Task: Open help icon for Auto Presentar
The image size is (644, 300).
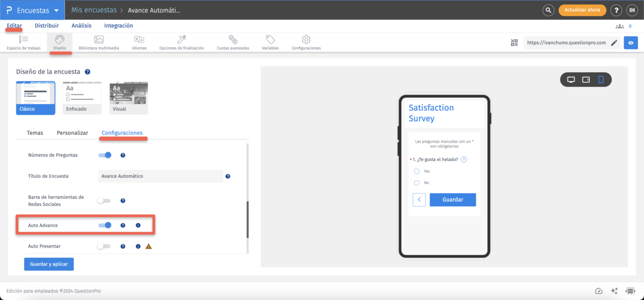Action: pyautogui.click(x=122, y=247)
